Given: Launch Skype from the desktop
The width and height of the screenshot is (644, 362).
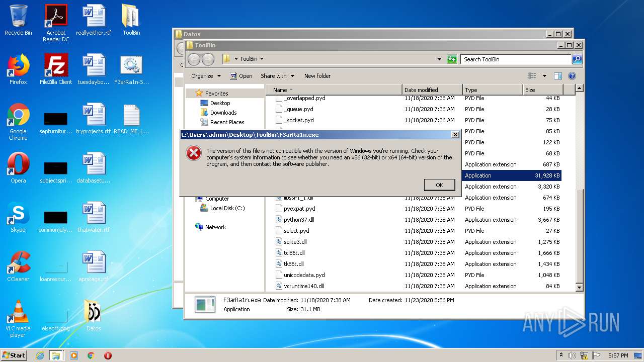Looking at the screenshot, I should (x=18, y=217).
